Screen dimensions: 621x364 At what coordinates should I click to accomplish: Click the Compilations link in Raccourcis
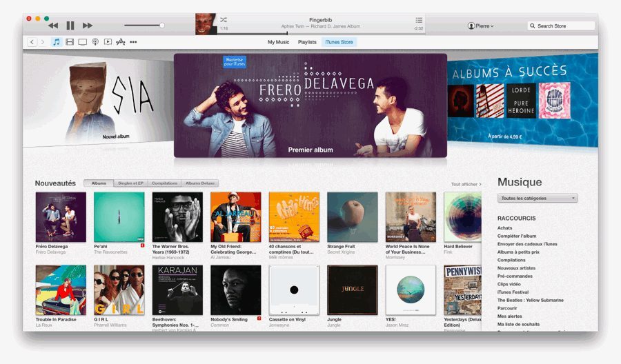(x=511, y=260)
